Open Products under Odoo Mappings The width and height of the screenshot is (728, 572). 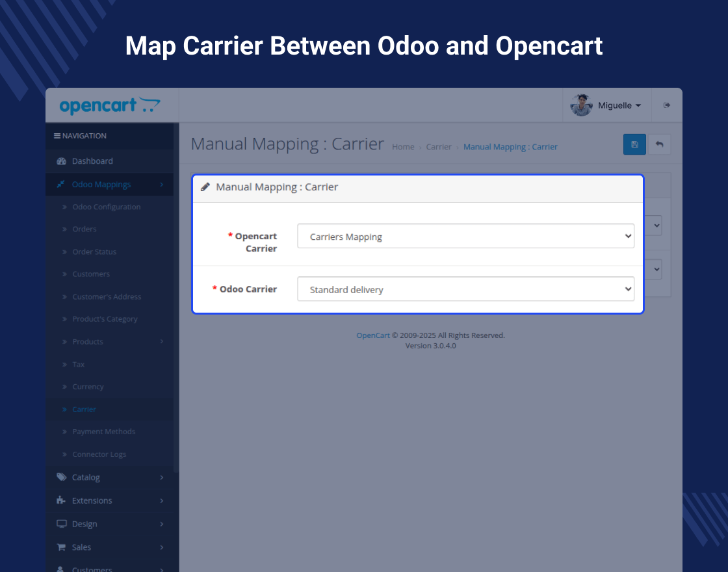click(88, 342)
